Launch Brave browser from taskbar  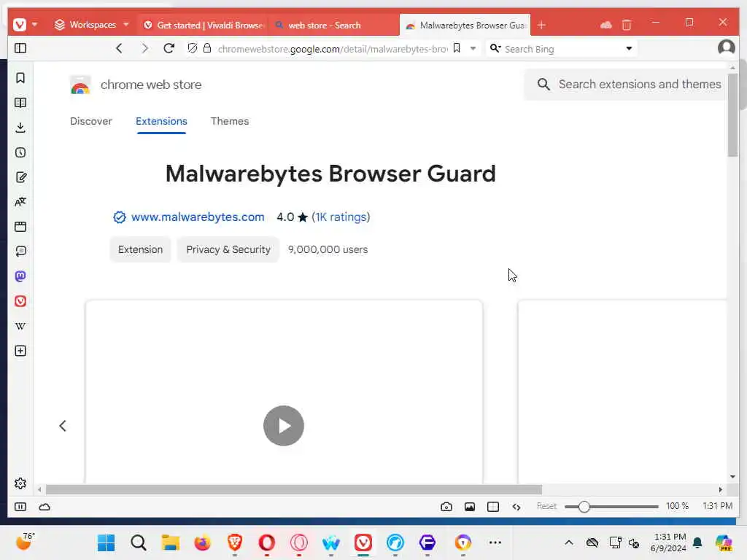click(234, 542)
